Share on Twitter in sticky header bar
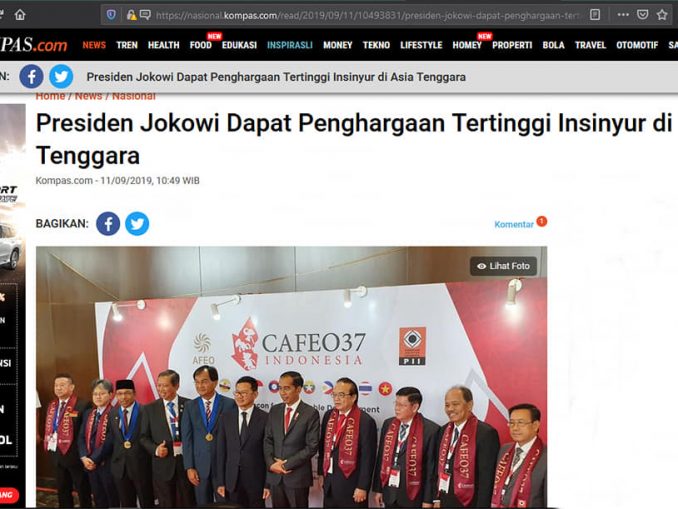The width and height of the screenshot is (678, 509). 61,77
